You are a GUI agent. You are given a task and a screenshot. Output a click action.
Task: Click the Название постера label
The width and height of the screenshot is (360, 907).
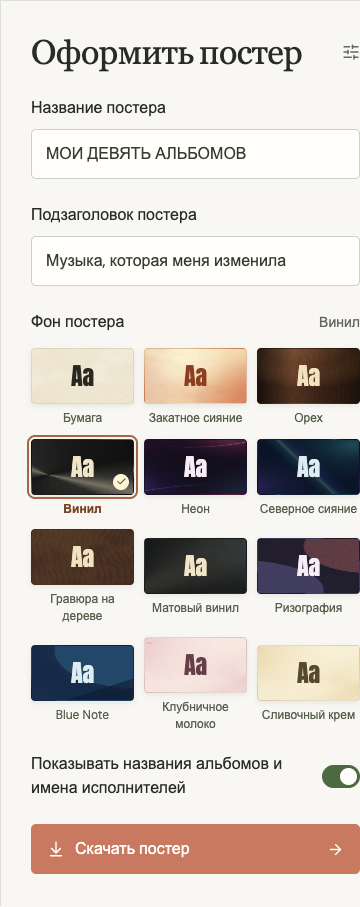(x=98, y=108)
